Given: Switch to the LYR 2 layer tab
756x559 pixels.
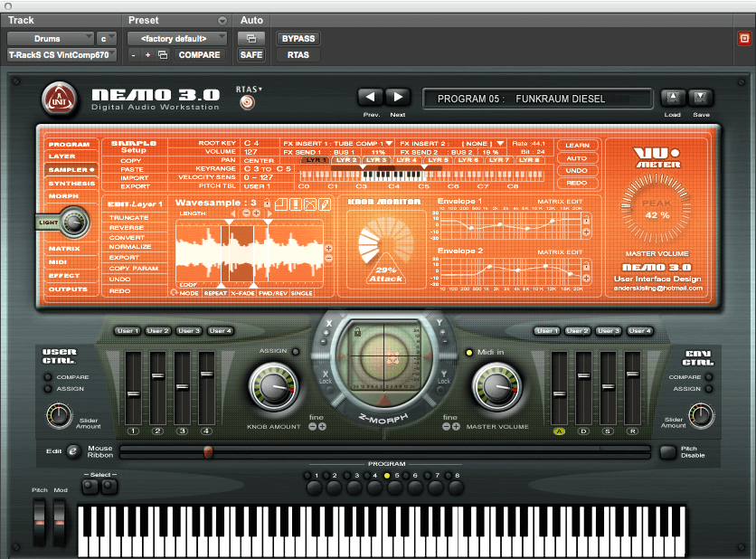Looking at the screenshot, I should point(346,160).
